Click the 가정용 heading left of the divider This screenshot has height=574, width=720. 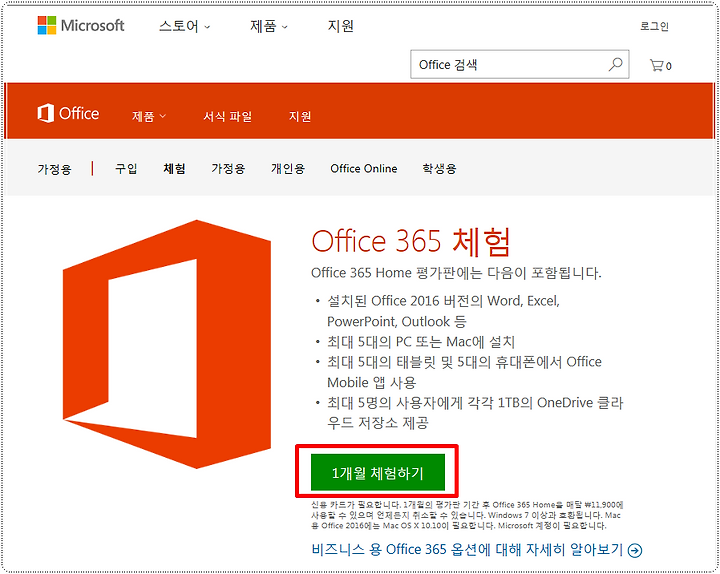point(55,169)
